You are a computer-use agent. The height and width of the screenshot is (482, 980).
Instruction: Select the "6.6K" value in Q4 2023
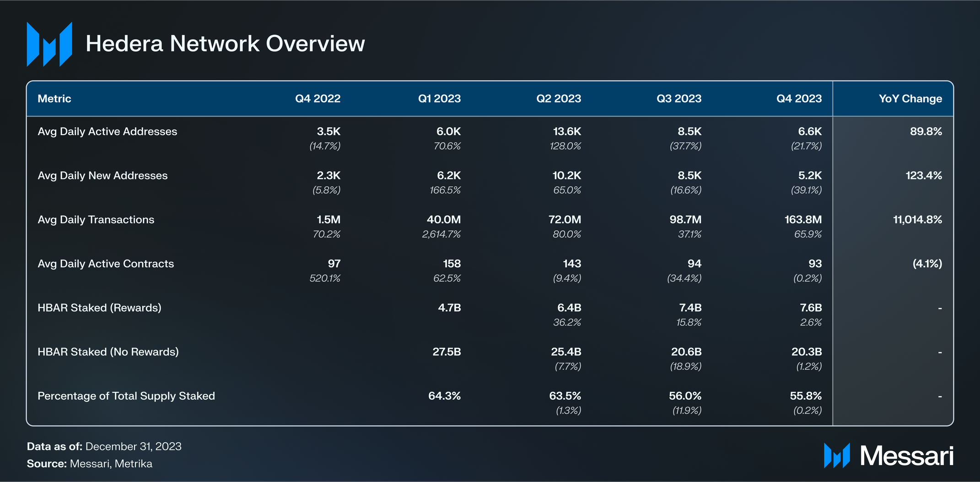coord(810,132)
